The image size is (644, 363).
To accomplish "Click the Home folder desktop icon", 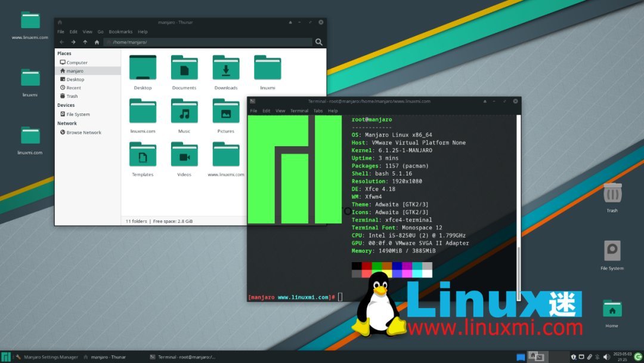I will (612, 309).
